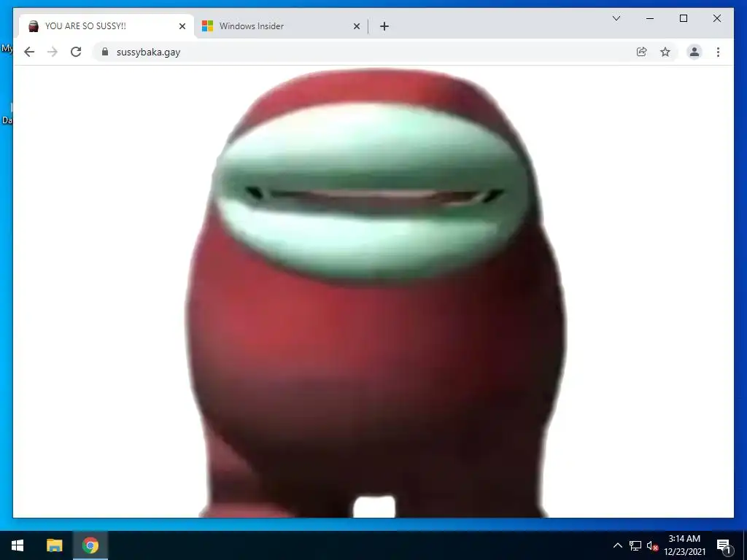Switch to the YOU ARE SO SUSSY!! tab
This screenshot has height=560, width=747.
click(107, 26)
